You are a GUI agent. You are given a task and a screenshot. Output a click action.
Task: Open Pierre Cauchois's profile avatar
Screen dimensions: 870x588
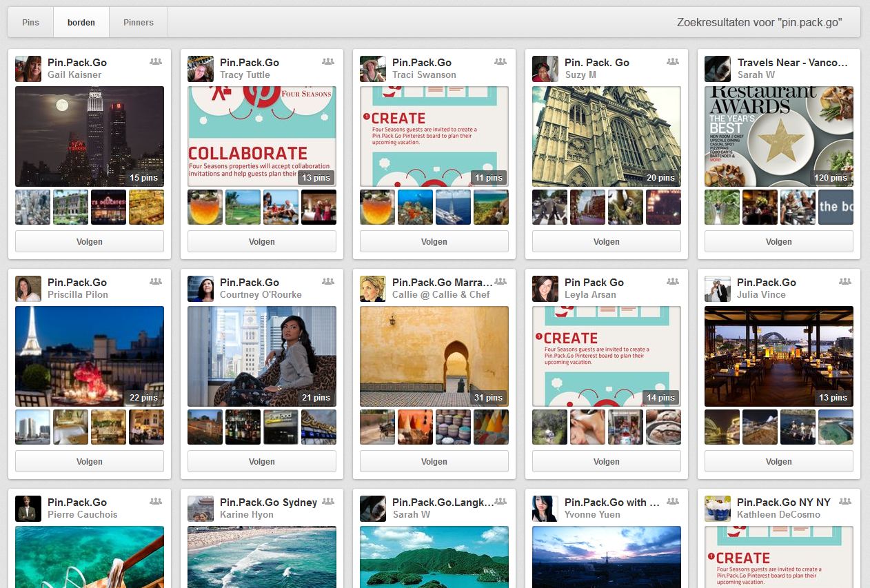click(x=28, y=509)
